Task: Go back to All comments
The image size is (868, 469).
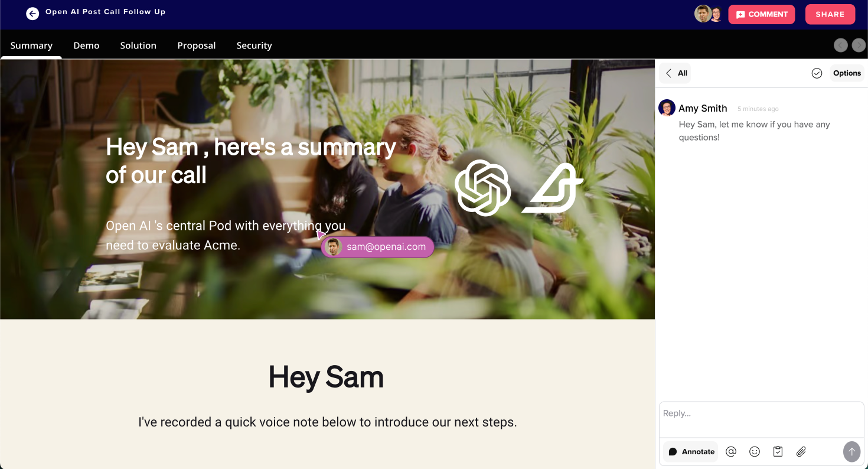Action: click(x=676, y=73)
